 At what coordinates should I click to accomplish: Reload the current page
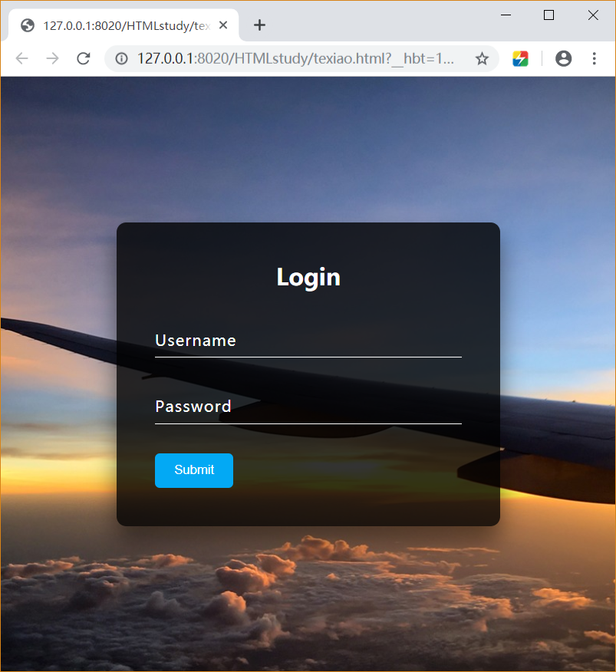click(x=83, y=58)
